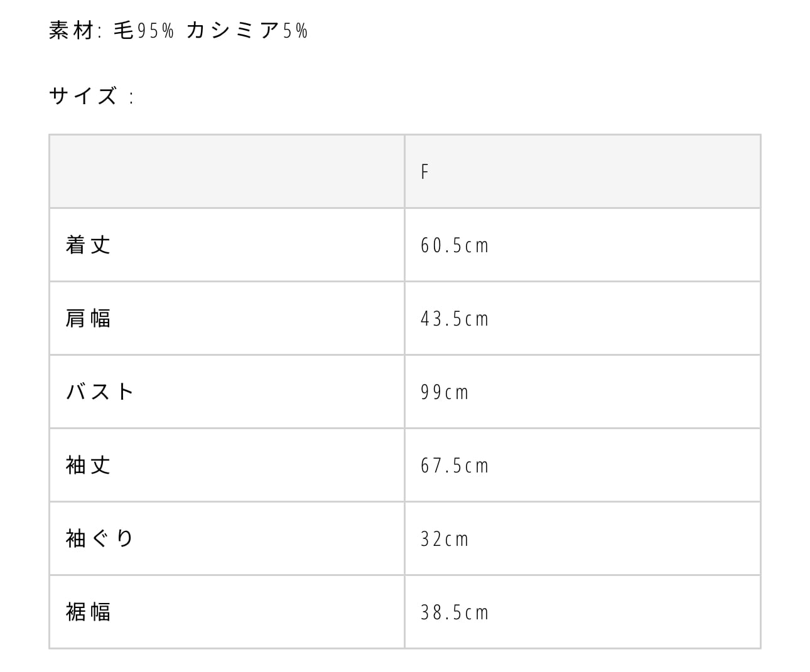Click the 袖丈 row label
The image size is (810, 672).
(x=89, y=465)
